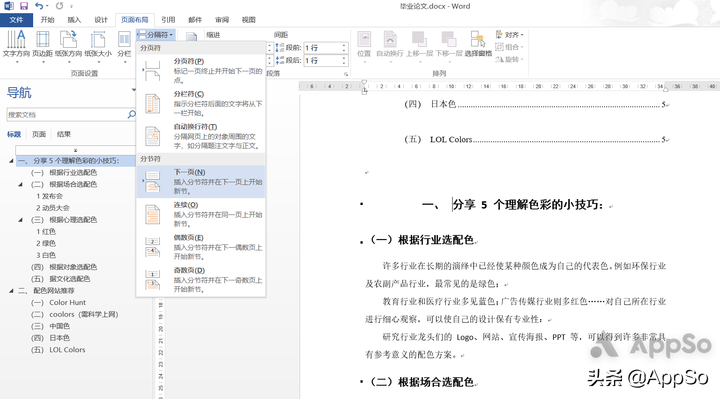Open the 文件 file tab
720x399 pixels.
16,20
